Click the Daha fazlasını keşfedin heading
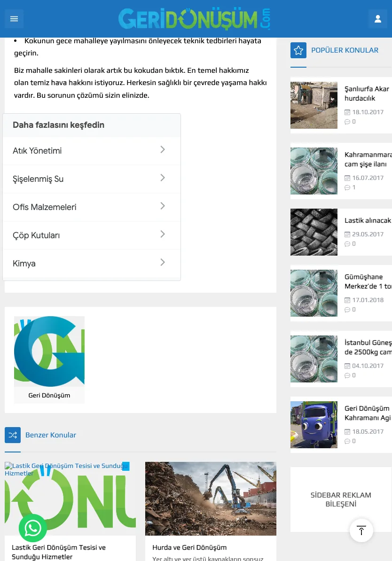Screen dimensions: 392x561 click(58, 125)
